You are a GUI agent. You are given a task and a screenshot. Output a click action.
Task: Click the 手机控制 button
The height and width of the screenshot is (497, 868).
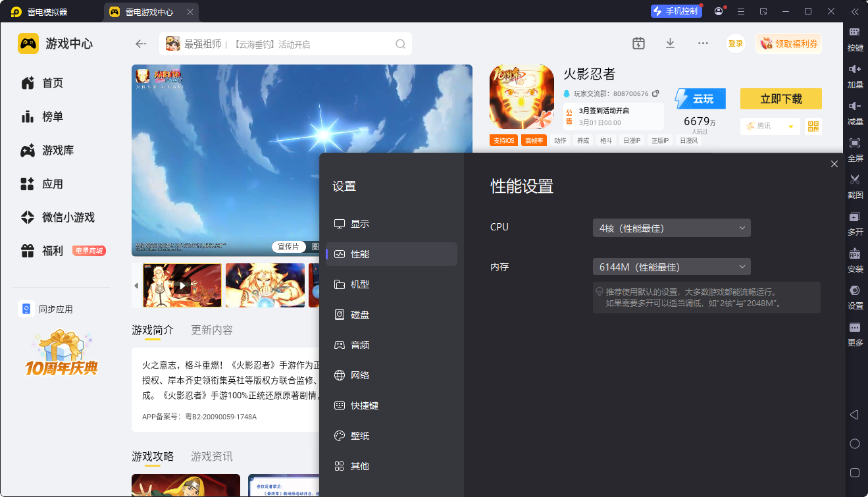677,11
